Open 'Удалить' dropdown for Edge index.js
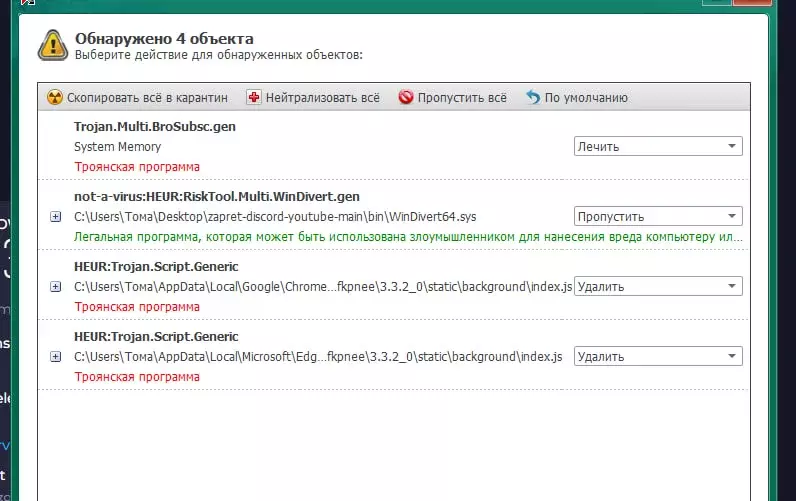 [x=658, y=356]
